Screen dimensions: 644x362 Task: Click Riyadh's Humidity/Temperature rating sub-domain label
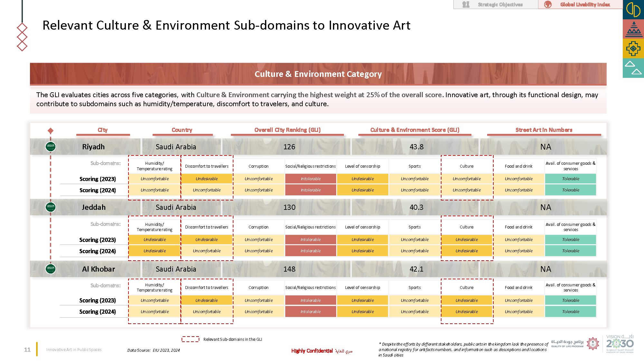(x=155, y=166)
